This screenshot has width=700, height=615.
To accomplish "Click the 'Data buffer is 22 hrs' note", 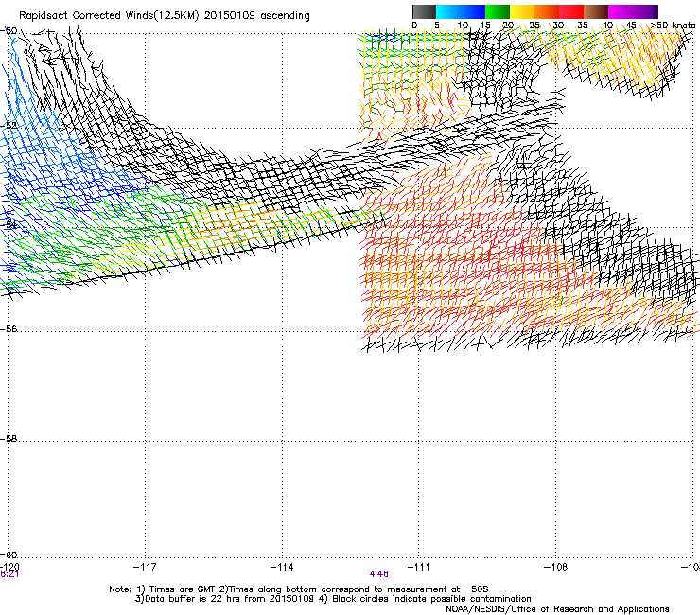I will (333, 599).
